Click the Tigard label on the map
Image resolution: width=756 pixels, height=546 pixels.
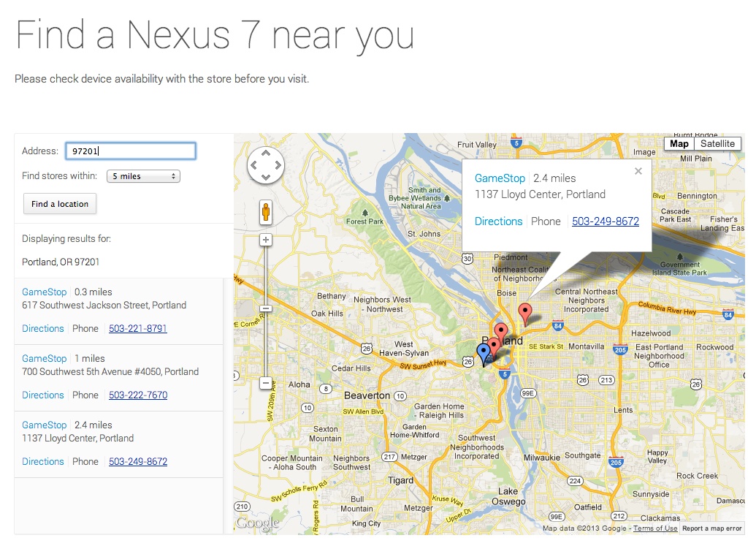tap(401, 480)
